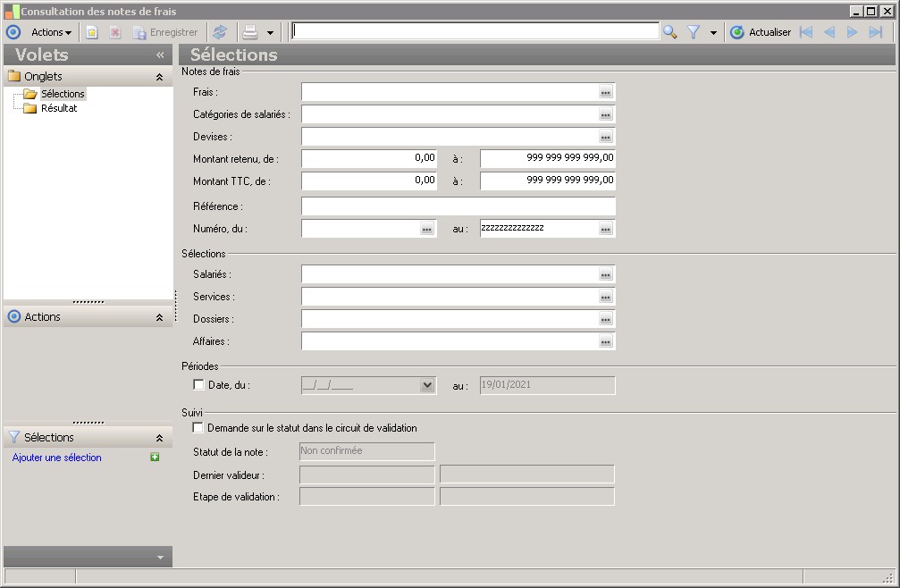This screenshot has height=588, width=900.
Task: Expand the print options dropdown arrow
Action: click(270, 33)
